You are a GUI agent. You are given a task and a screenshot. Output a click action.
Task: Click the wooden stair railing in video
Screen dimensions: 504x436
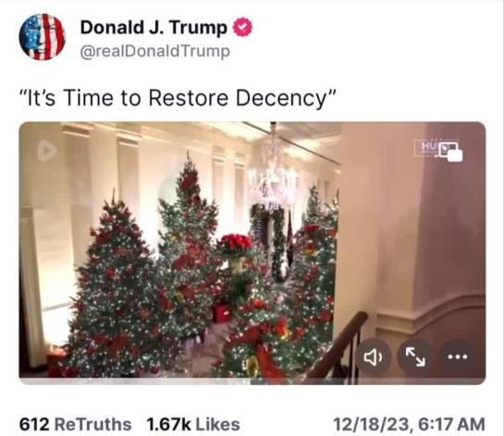(338, 347)
